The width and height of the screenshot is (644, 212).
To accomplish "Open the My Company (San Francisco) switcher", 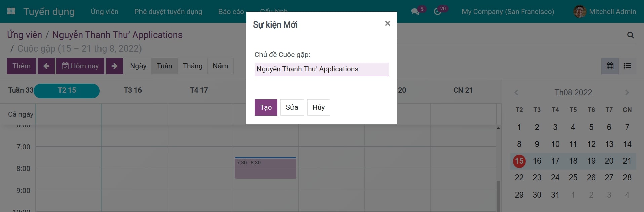I will tap(508, 12).
